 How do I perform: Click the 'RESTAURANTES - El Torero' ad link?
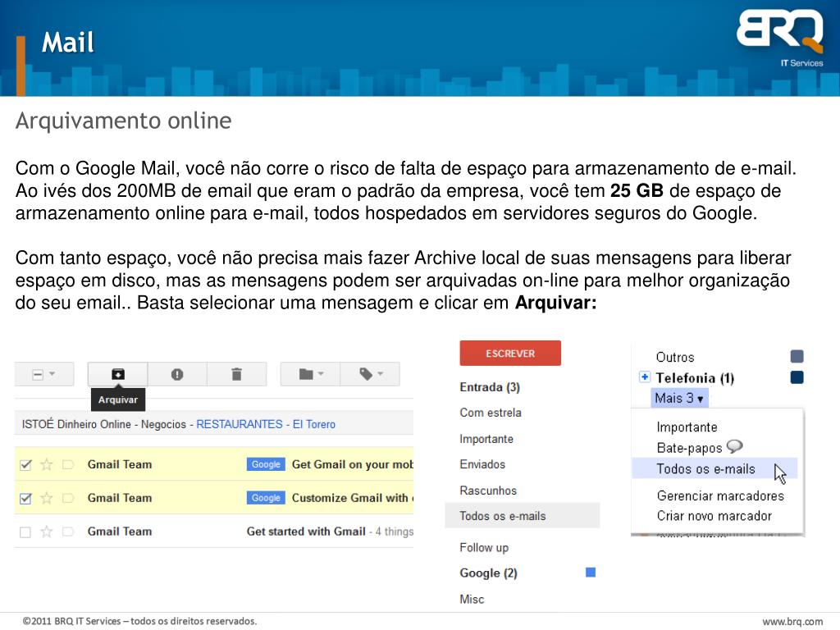click(x=266, y=424)
